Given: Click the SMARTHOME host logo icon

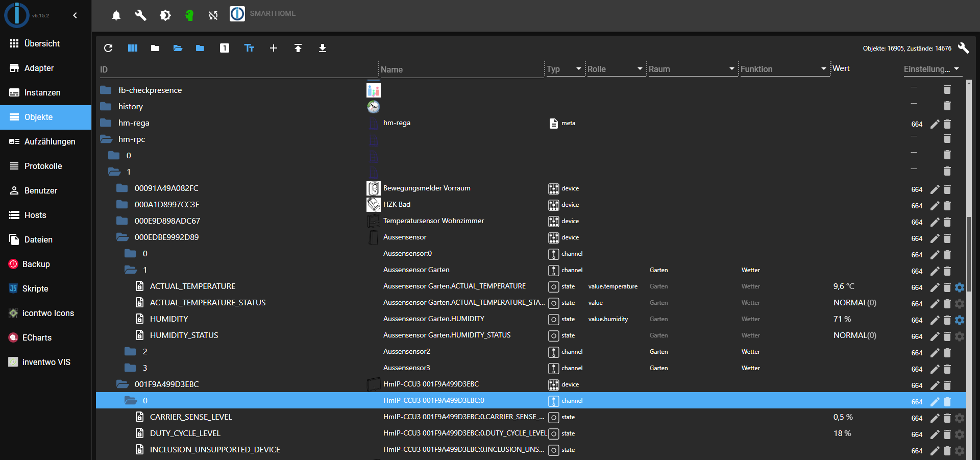Looking at the screenshot, I should pyautogui.click(x=237, y=14).
